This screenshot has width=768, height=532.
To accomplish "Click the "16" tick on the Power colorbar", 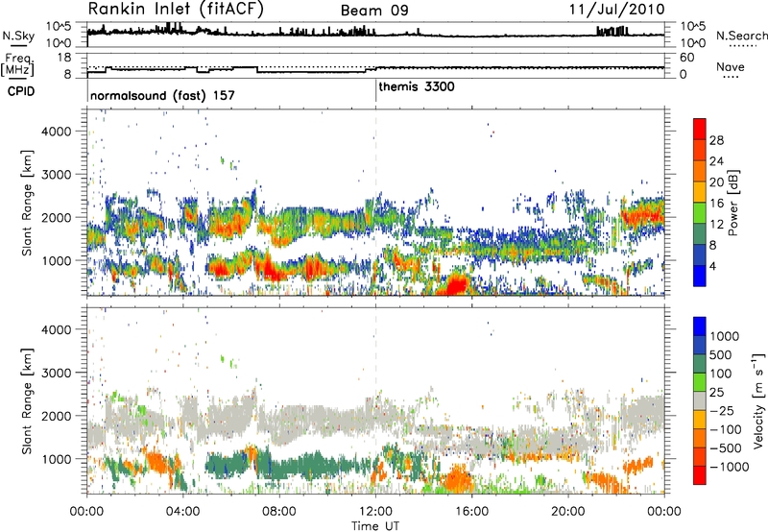I will click(716, 204).
